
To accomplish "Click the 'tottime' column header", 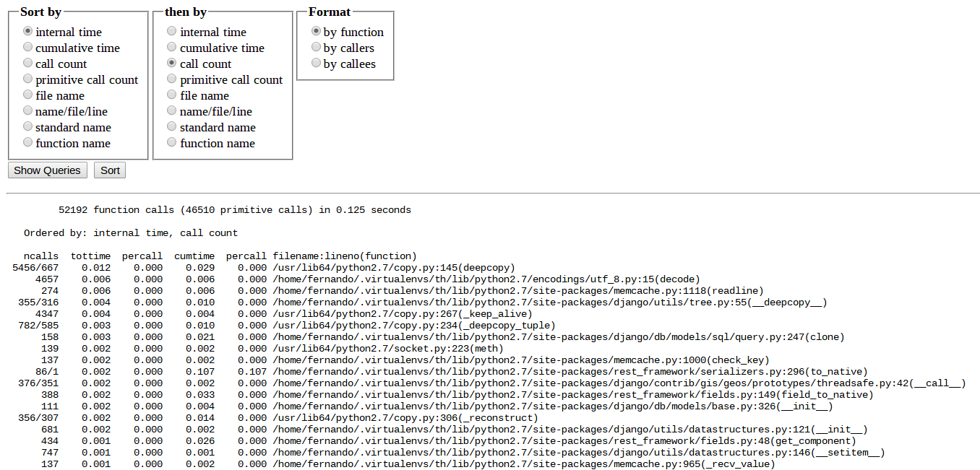I will 90,256.
